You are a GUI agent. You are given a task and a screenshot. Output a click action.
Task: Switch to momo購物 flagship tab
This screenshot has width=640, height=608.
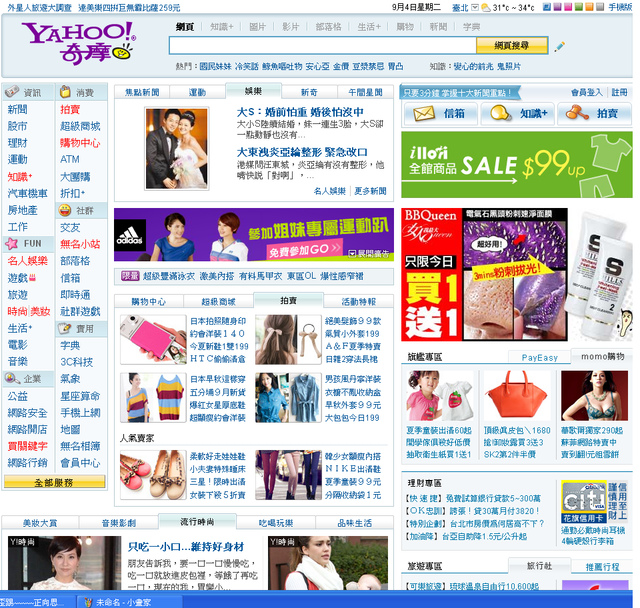coord(602,356)
